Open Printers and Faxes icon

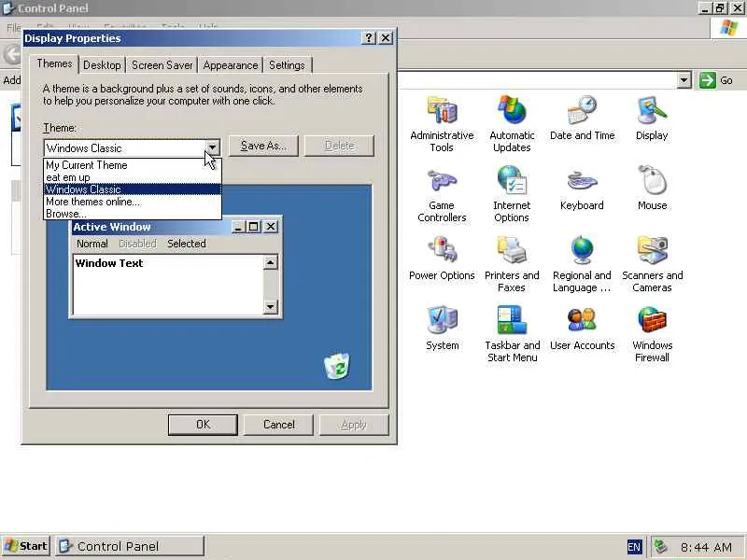tap(512, 264)
